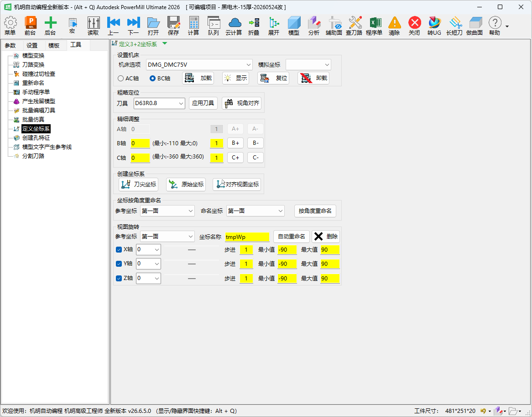Open the 模拟坐标 dropdown
The height and width of the screenshot is (417, 532).
coord(308,64)
